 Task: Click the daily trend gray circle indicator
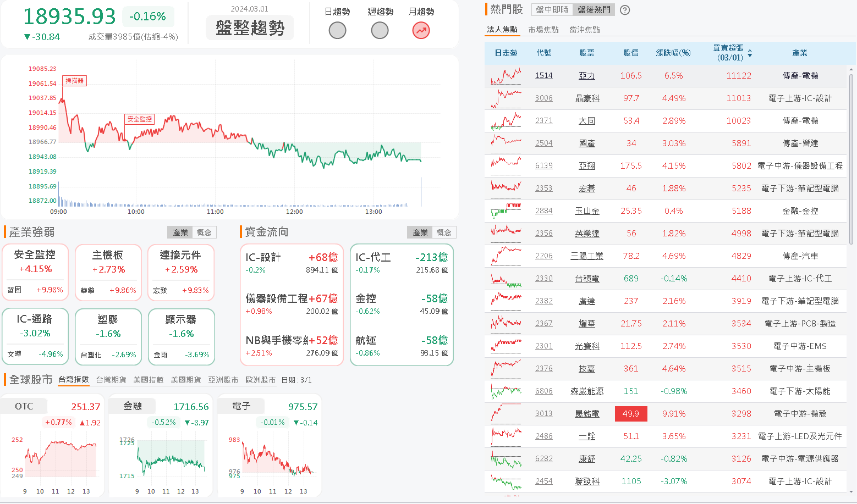tap(337, 30)
